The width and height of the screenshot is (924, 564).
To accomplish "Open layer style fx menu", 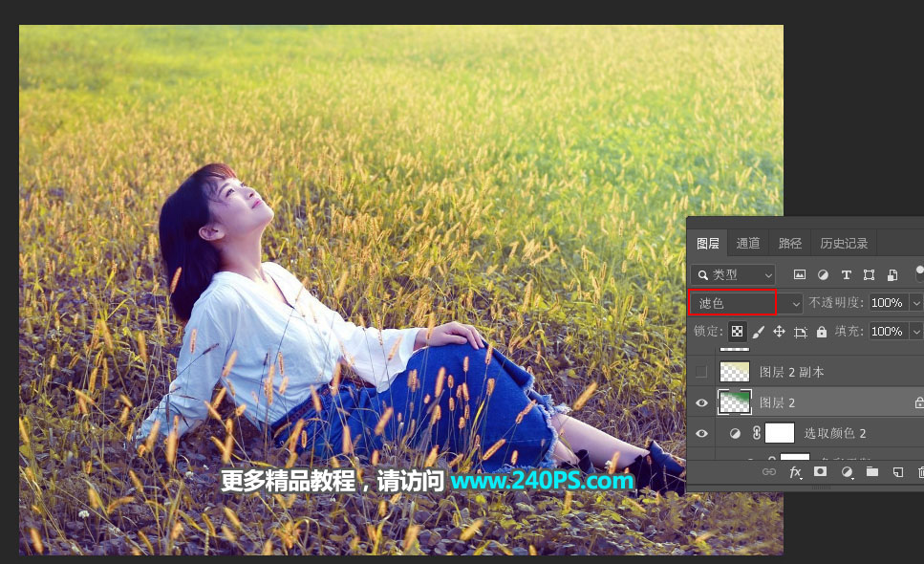I will pyautogui.click(x=796, y=472).
